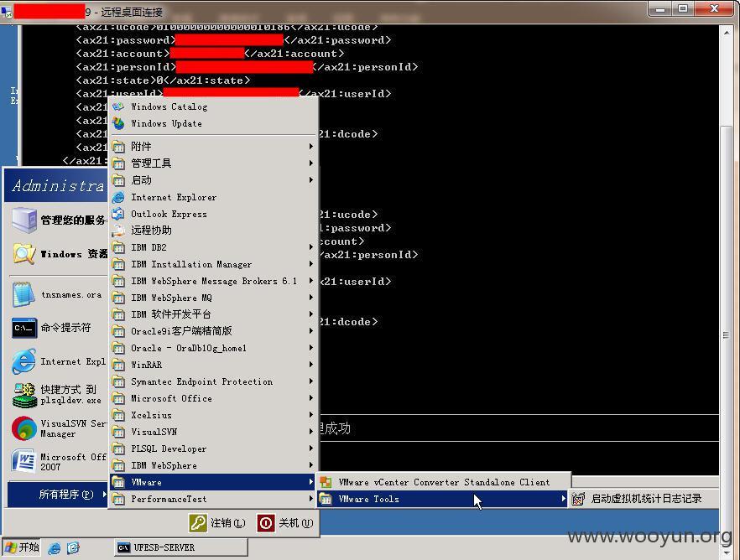Expand the PLSQL Developer submenu arrow

click(x=311, y=449)
